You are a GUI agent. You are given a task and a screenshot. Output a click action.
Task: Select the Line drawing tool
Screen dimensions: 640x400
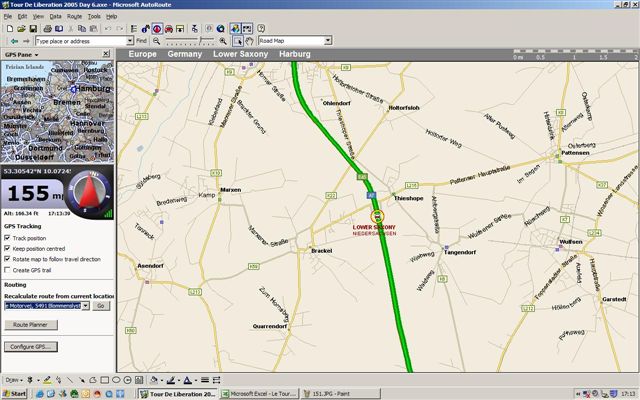tap(70, 380)
